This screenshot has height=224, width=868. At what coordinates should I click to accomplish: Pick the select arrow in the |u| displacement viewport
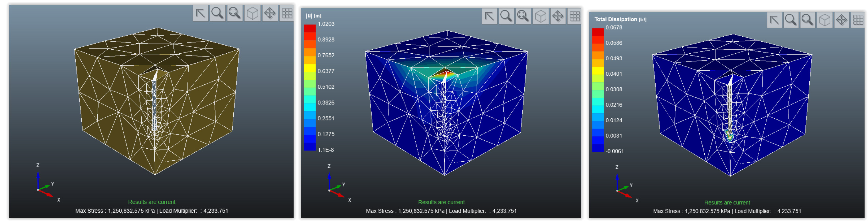click(489, 16)
